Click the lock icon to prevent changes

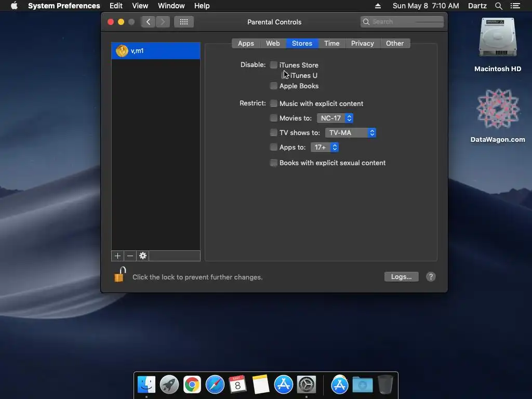(120, 275)
